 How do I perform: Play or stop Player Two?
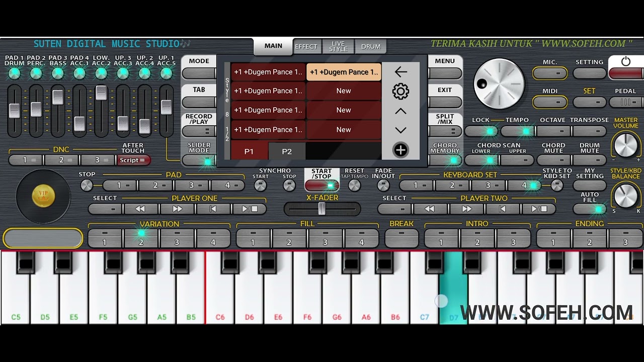pyautogui.click(x=538, y=209)
